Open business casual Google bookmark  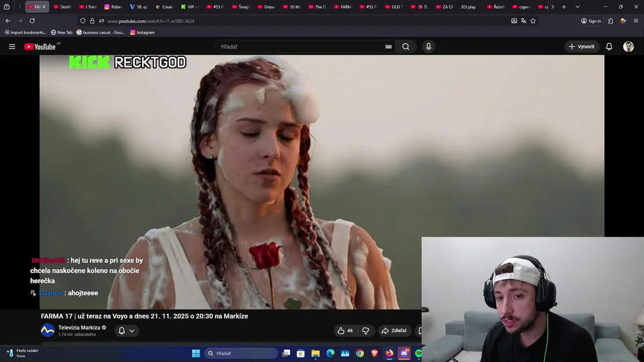100,32
